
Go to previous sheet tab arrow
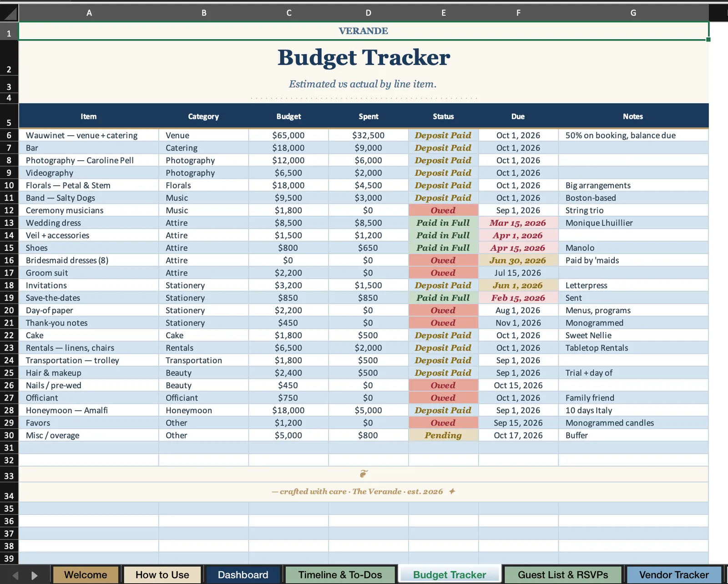click(15, 575)
